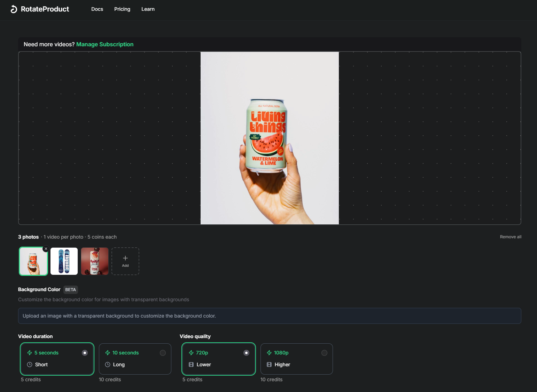The width and height of the screenshot is (537, 392).
Task: Click the 'Need more videos?' text
Action: click(x=49, y=44)
